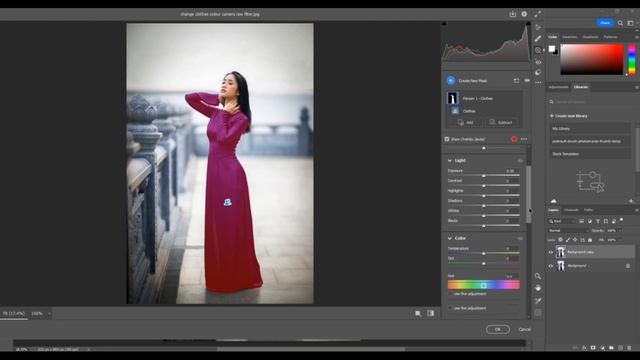Click blue Create New Mask plus icon
640x360 pixels.
451,80
